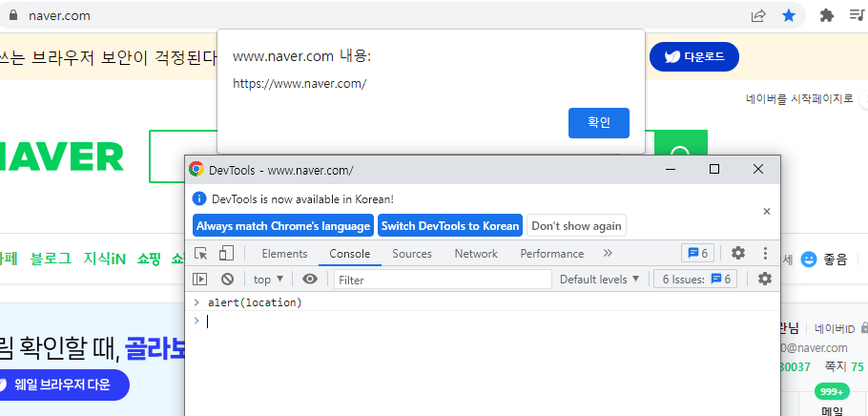
Task: Click the 좋음 air quality smiley icon
Action: (x=809, y=260)
